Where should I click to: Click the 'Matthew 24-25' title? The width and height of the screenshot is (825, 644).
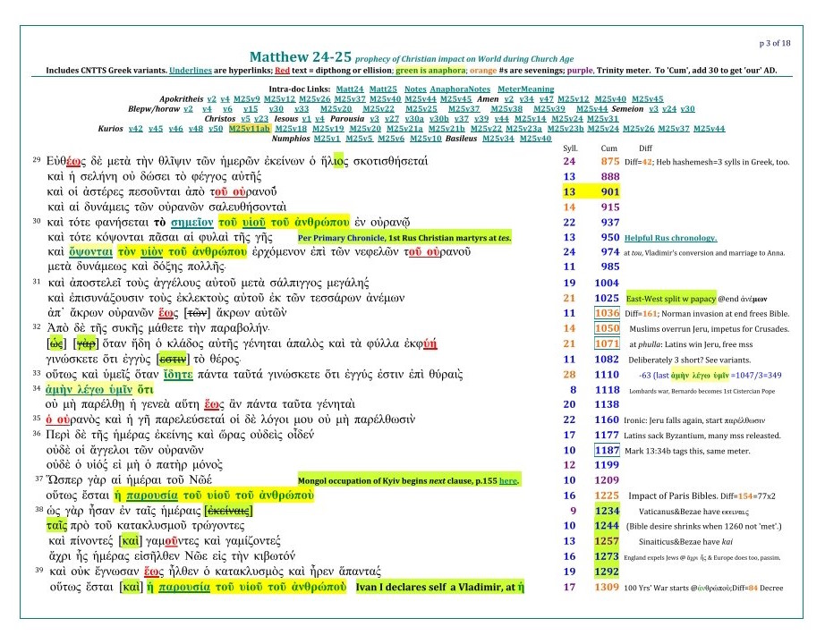coord(301,57)
